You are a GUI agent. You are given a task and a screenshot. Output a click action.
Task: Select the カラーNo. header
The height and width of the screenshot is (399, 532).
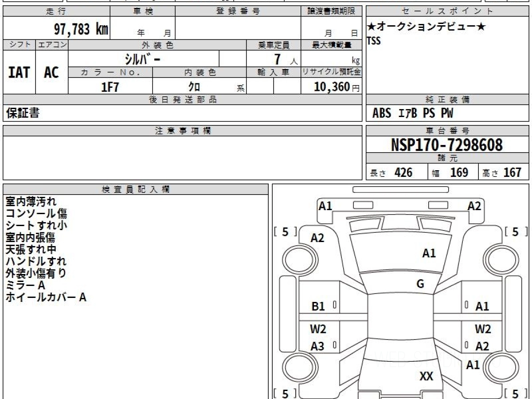(x=110, y=73)
